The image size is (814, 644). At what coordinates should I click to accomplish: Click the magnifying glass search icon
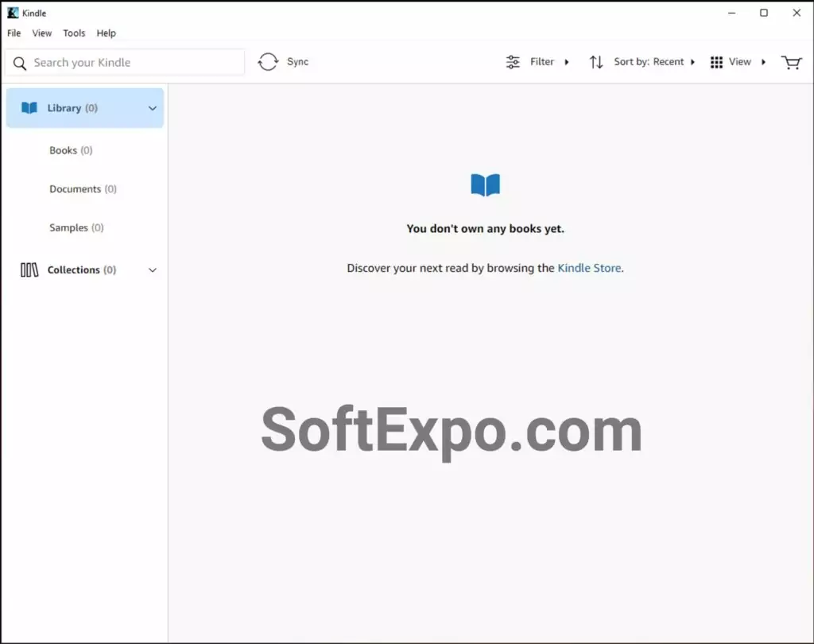point(20,63)
